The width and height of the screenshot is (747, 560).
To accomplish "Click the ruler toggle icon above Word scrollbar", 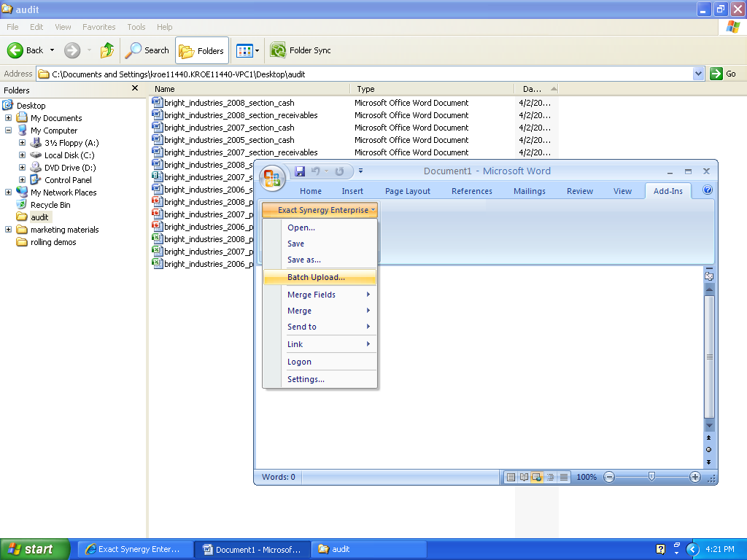I will coord(709,276).
